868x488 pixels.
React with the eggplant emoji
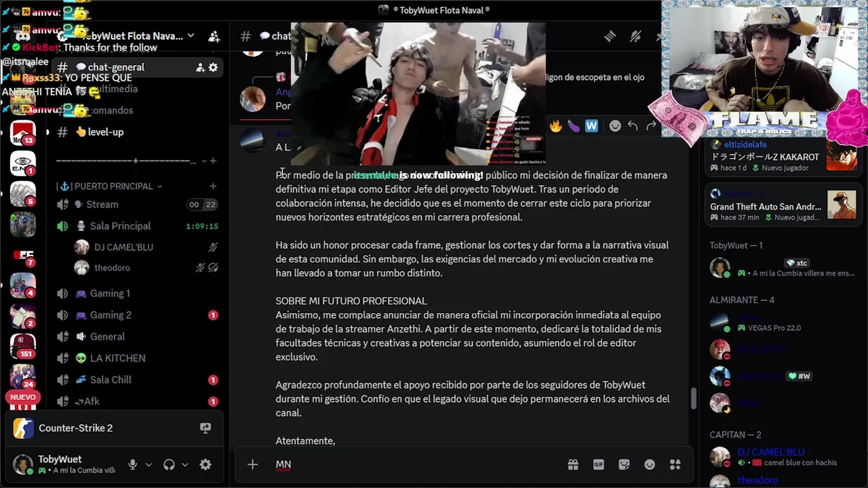[574, 125]
